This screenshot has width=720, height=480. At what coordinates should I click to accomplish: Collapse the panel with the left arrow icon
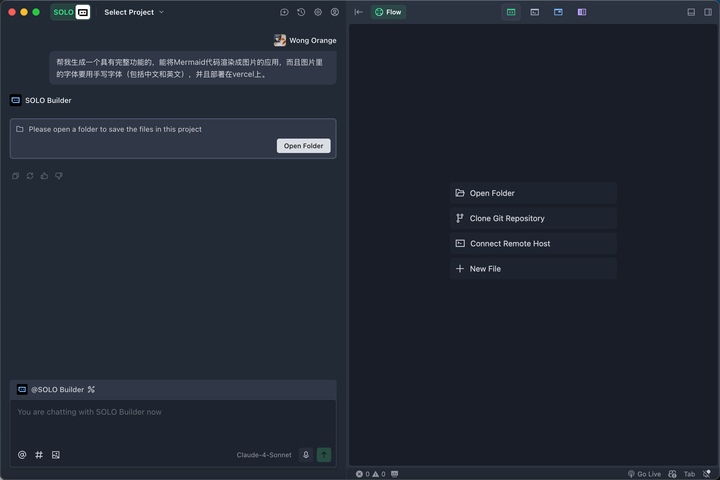[x=359, y=12]
